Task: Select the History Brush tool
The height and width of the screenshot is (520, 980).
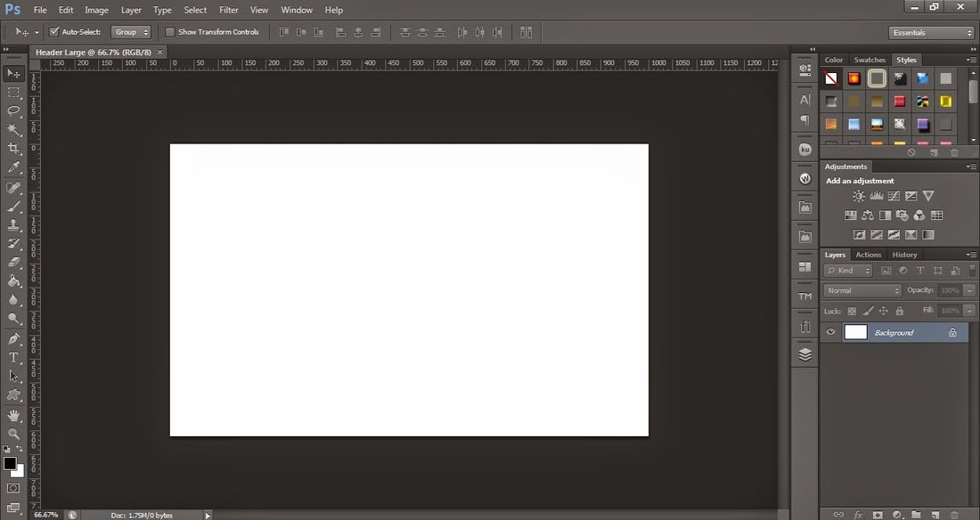Action: 13,244
